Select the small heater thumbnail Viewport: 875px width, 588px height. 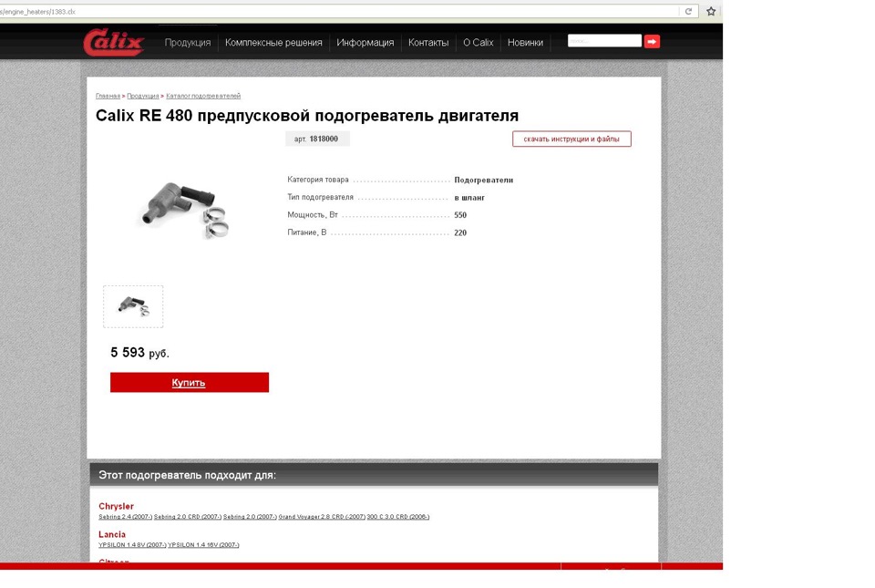point(133,306)
